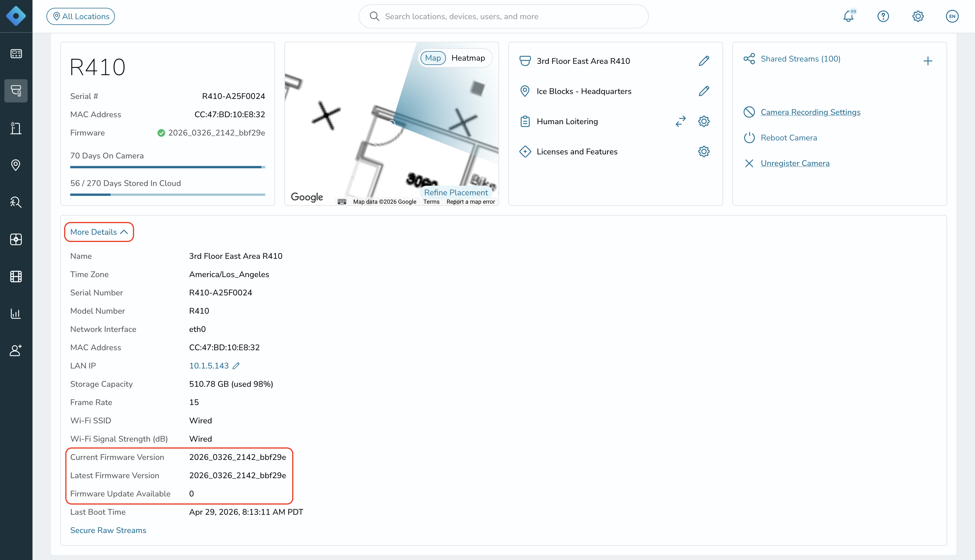Add a shared stream with plus icon
975x560 pixels.
point(928,61)
